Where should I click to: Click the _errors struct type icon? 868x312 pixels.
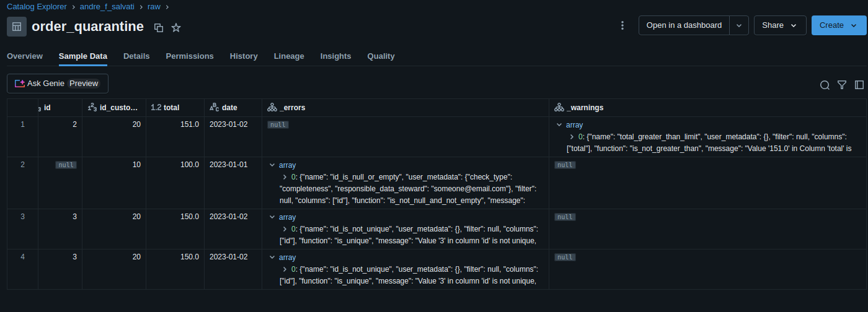[272, 108]
